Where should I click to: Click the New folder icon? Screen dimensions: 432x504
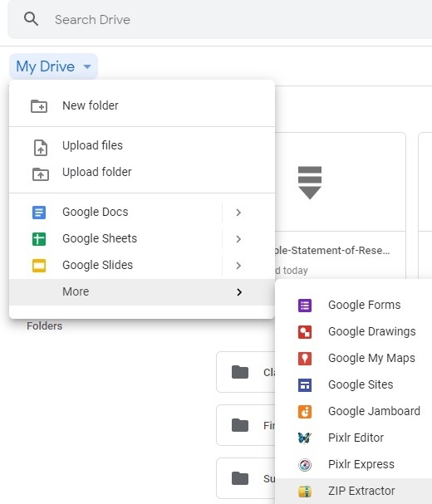coord(39,105)
